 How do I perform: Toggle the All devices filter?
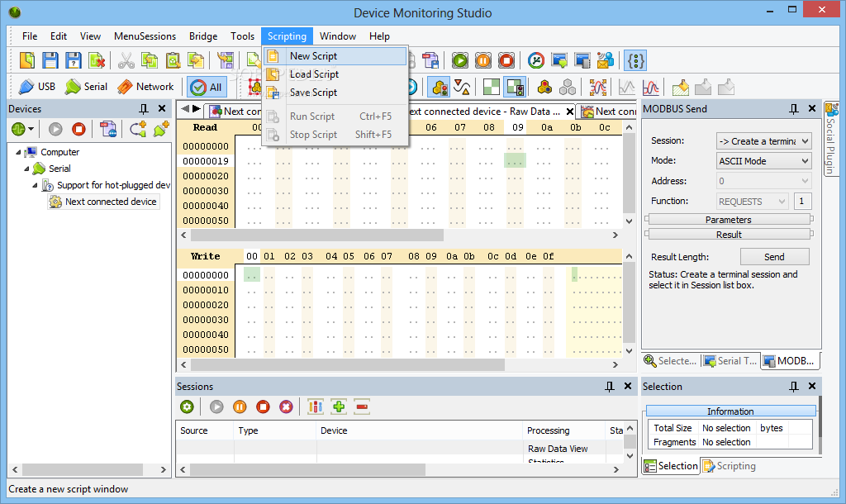point(207,87)
